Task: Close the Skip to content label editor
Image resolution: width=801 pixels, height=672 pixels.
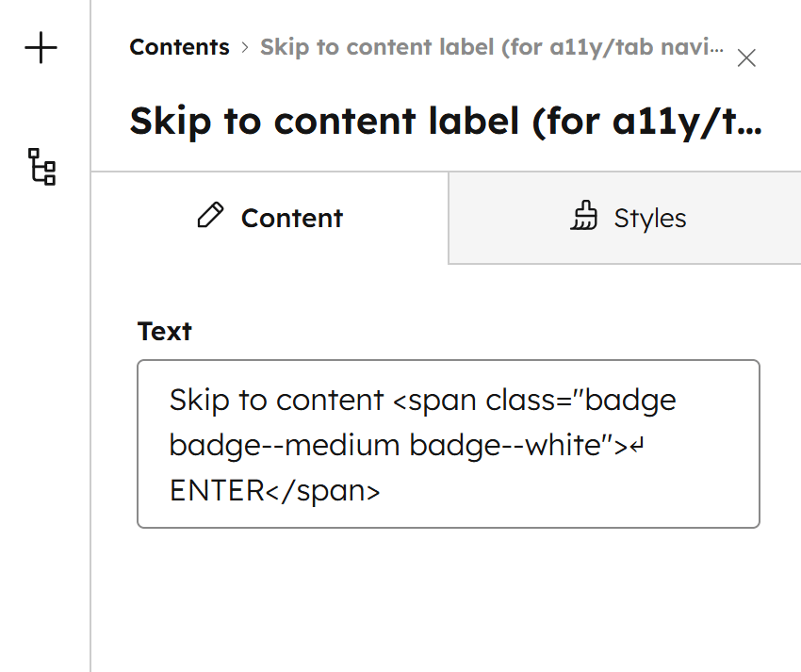Action: click(x=746, y=57)
